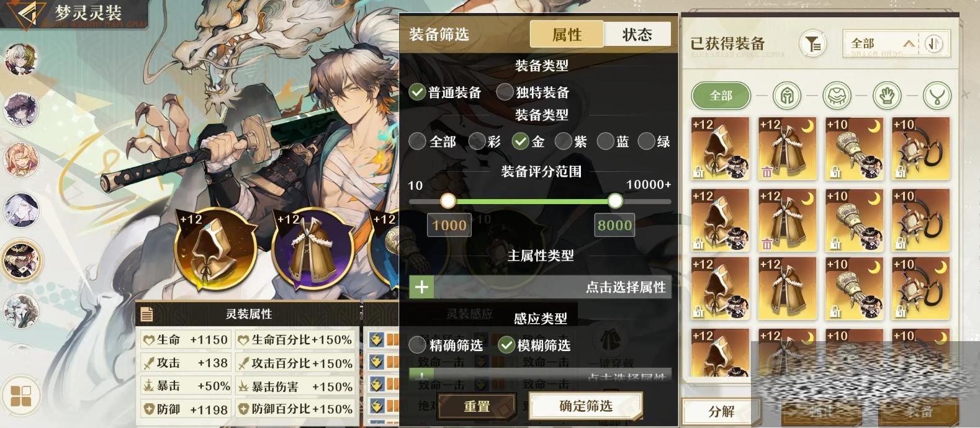Open the equipment filter funnel icon
This screenshot has height=428, width=980.
[x=812, y=44]
